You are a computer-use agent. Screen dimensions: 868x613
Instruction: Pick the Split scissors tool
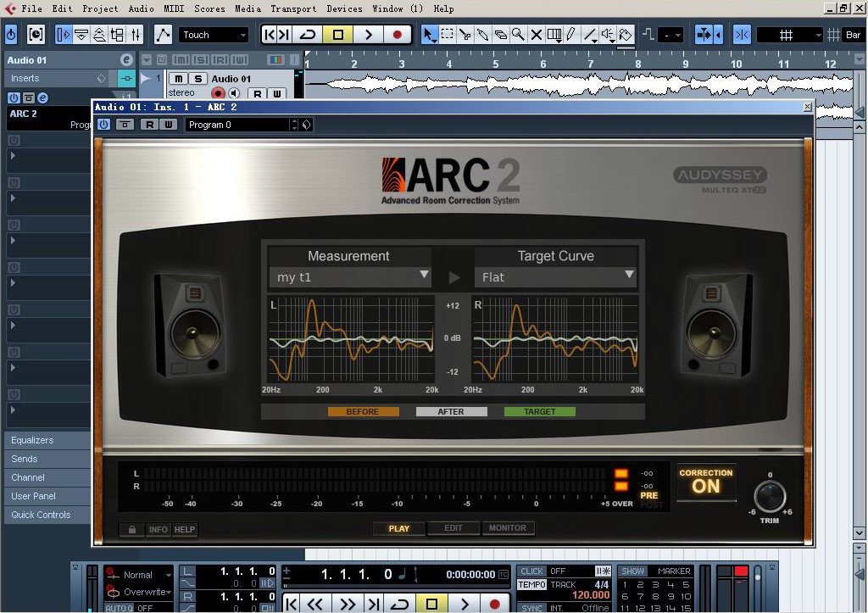tap(465, 34)
